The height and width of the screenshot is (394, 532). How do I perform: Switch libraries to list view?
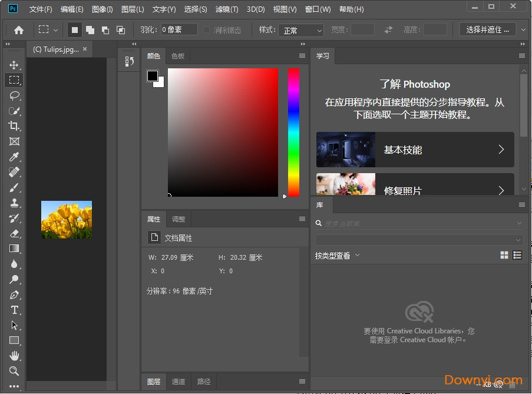(517, 255)
